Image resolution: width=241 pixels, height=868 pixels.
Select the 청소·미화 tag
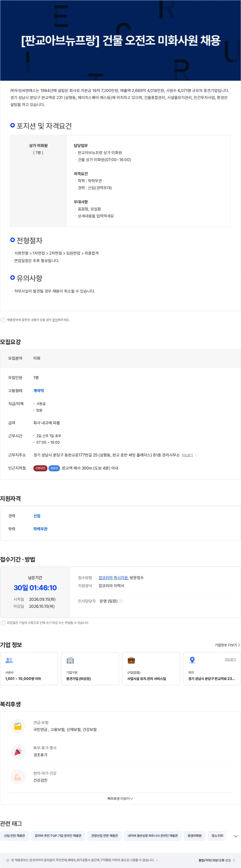[x=217, y=836]
